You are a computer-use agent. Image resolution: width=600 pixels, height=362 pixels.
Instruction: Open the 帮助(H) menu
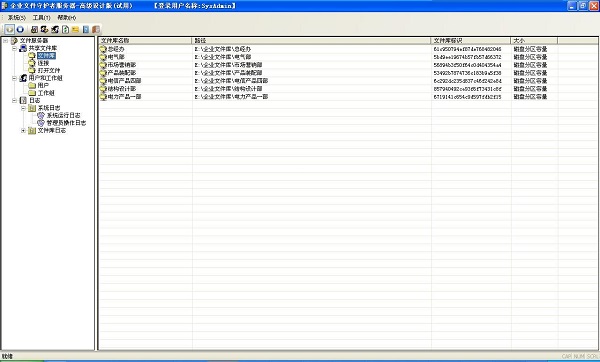(x=67, y=18)
